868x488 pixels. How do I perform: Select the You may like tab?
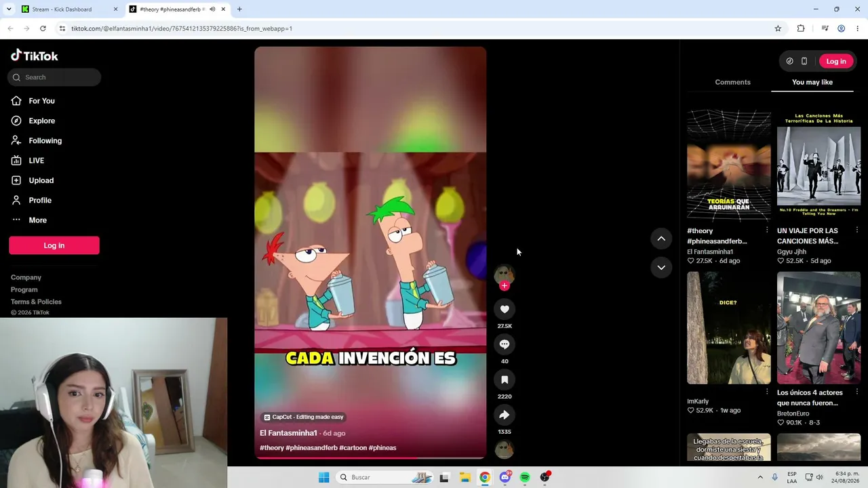click(812, 82)
